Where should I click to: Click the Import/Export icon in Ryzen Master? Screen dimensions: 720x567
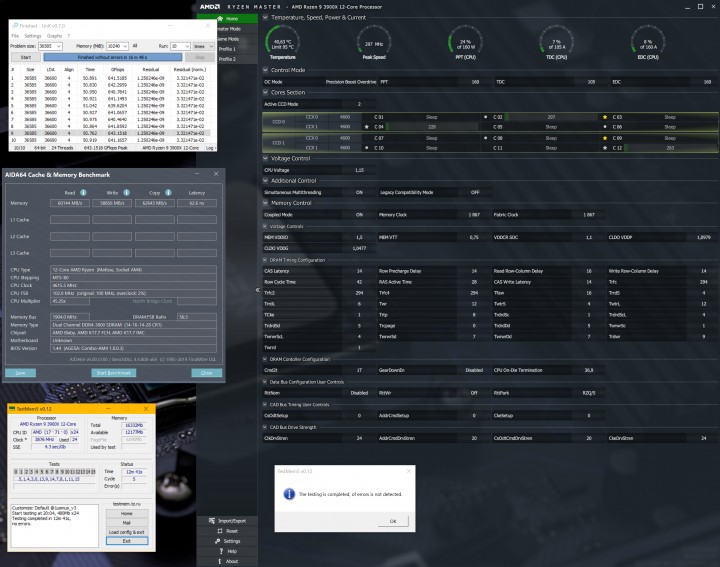point(212,521)
